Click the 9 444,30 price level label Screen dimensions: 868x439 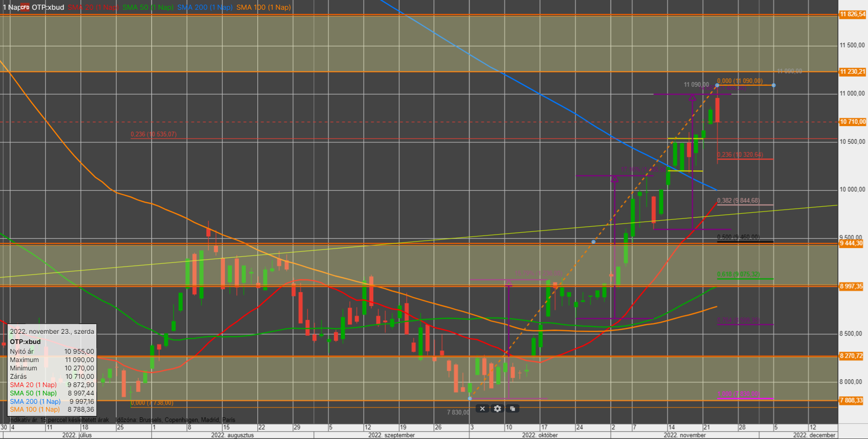851,243
